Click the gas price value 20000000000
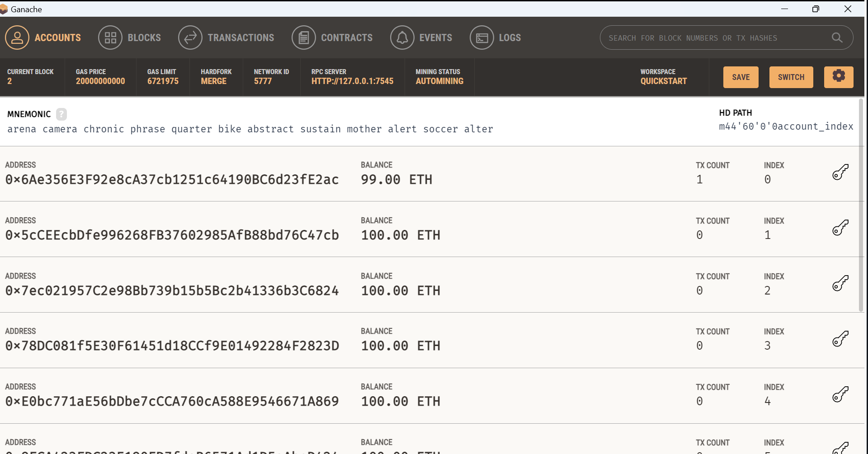 [x=100, y=81]
